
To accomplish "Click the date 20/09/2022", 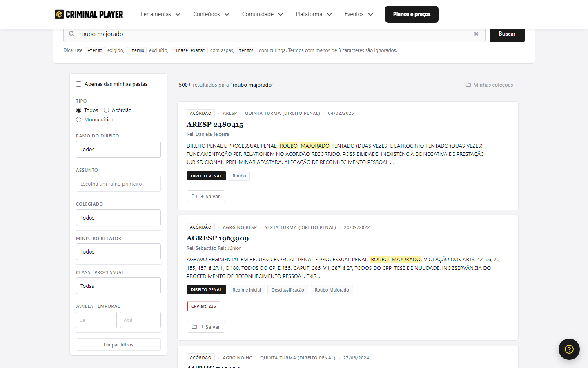I will pyautogui.click(x=357, y=227).
